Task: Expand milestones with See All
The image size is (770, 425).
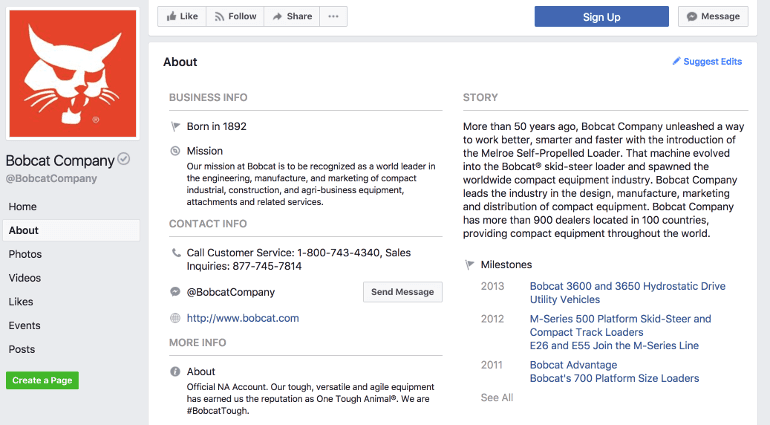Action: pos(496,397)
